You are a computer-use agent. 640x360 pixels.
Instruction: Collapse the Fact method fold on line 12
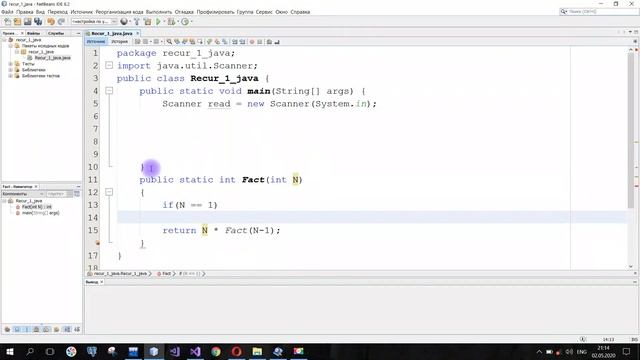pos(109,192)
